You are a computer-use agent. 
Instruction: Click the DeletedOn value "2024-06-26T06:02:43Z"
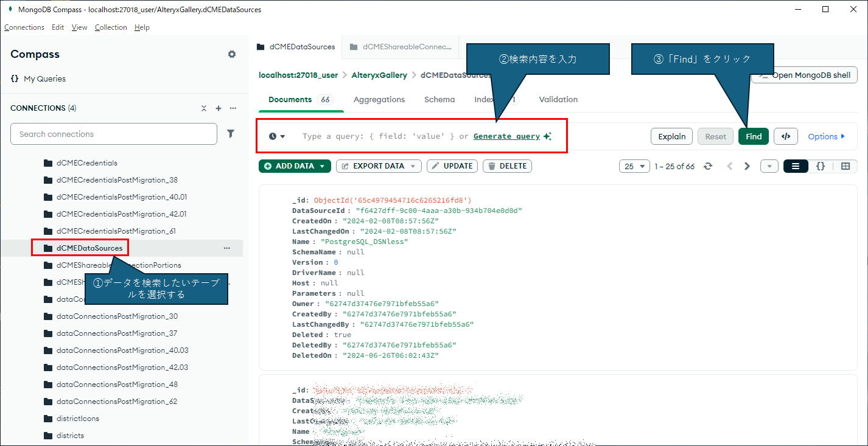[390, 355]
